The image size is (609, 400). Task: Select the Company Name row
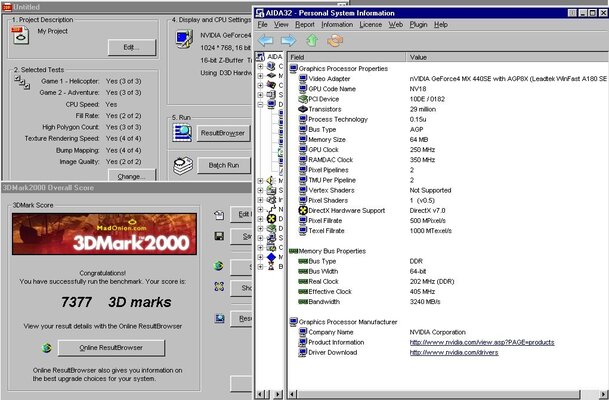449,332
